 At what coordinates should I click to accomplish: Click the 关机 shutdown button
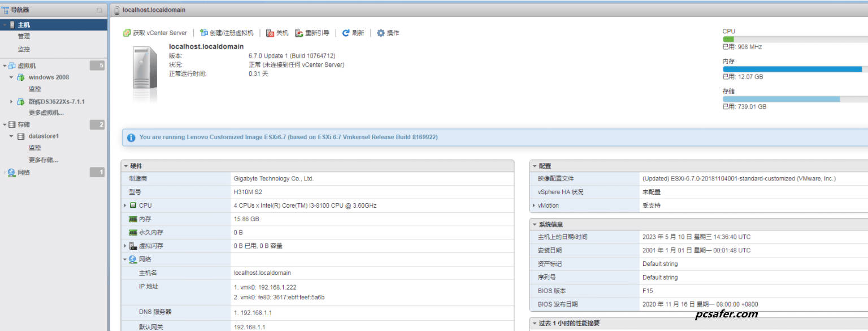277,33
